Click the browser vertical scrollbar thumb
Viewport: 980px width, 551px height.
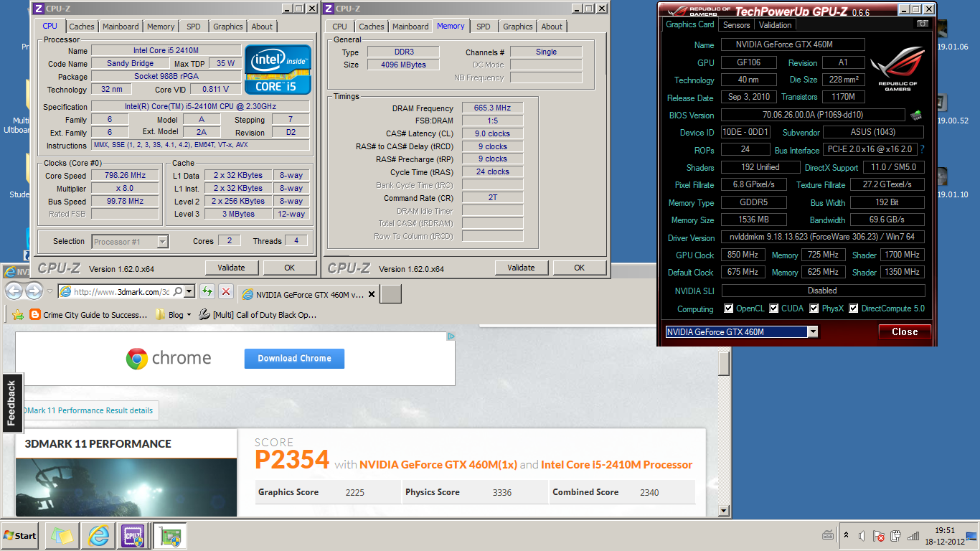(724, 364)
